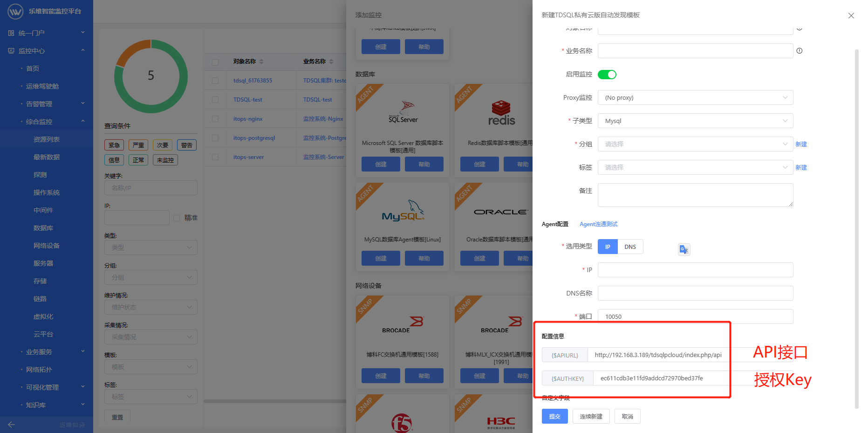
Task: Expand the 告警管理 sidebar menu
Action: [x=47, y=104]
